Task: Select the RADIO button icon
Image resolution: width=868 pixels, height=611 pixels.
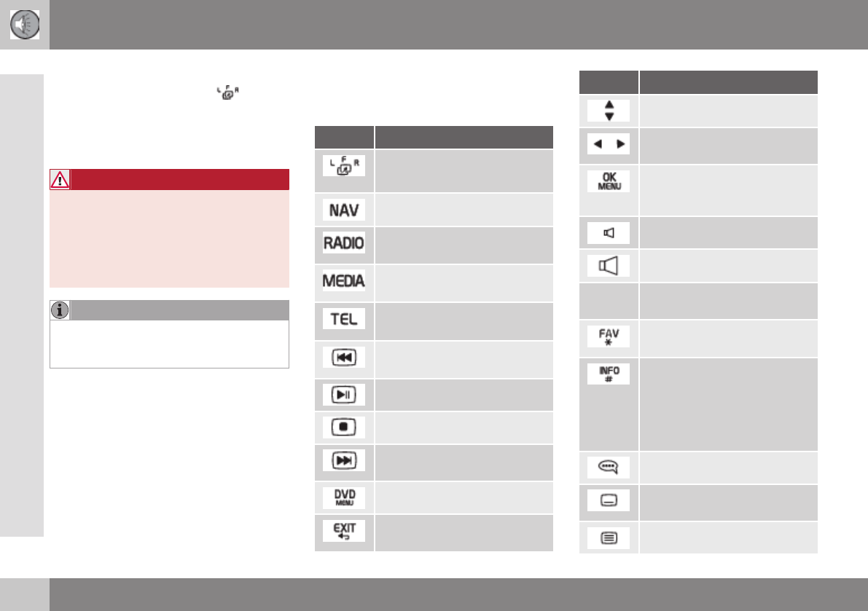Action: coord(344,245)
